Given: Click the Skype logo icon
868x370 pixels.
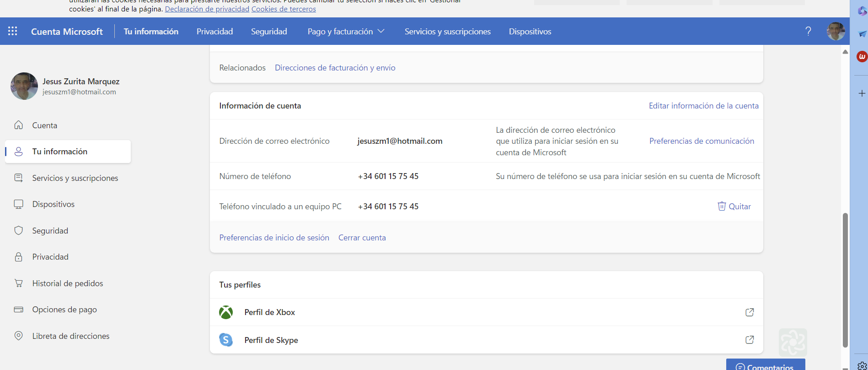Looking at the screenshot, I should pyautogui.click(x=226, y=340).
